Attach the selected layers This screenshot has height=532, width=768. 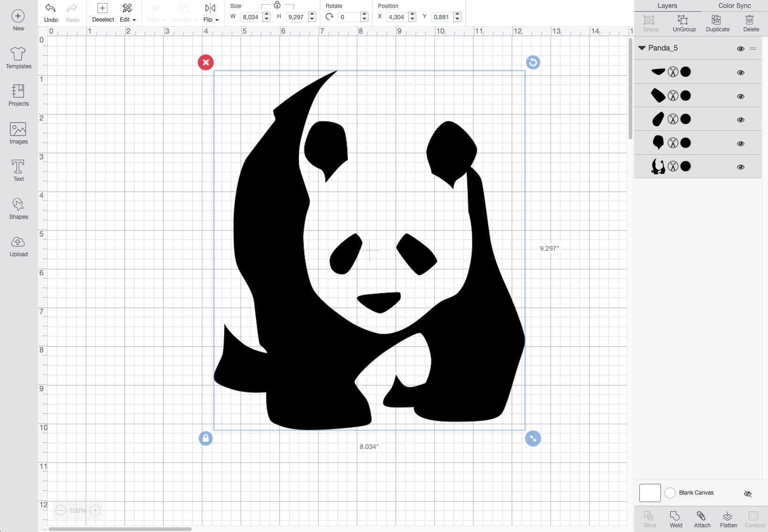coord(702,519)
